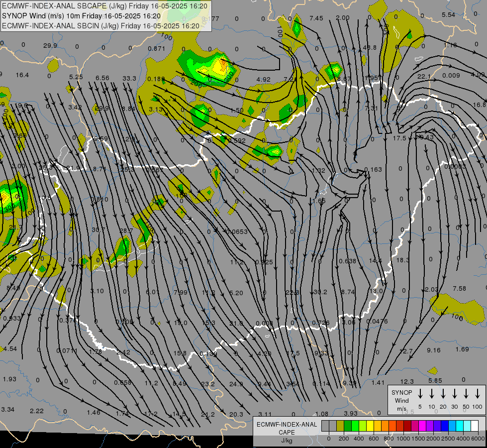Click the 14.4 value on the map
487x448 pixels.
[375, 260]
